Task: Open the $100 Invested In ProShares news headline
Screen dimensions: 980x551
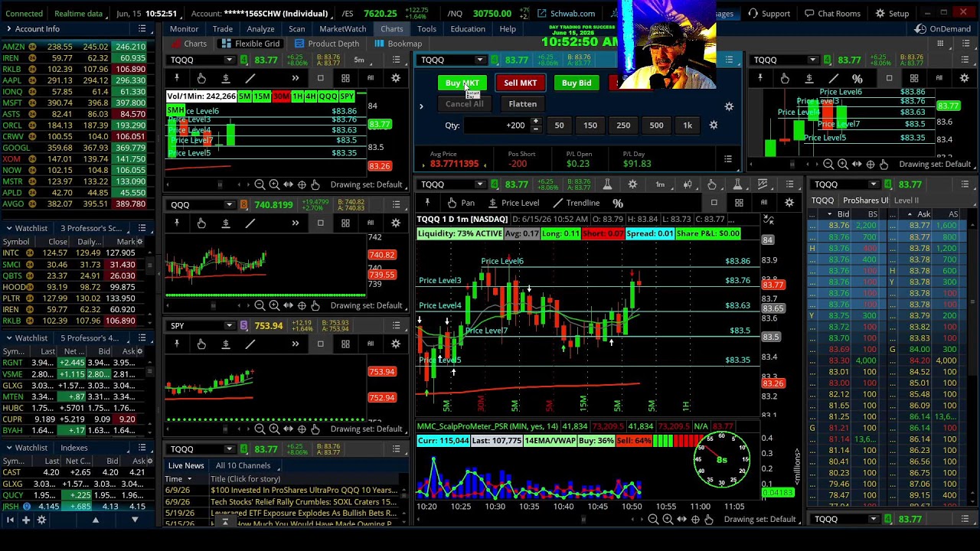Action: (x=304, y=491)
